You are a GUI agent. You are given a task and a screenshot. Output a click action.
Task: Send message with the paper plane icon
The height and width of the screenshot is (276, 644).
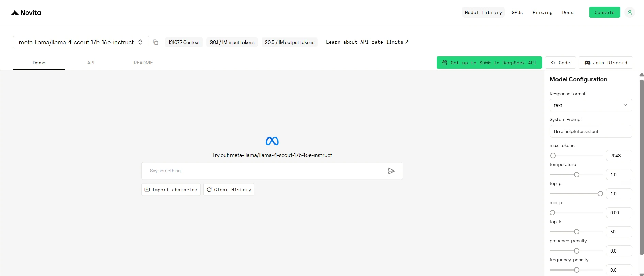[391, 171]
